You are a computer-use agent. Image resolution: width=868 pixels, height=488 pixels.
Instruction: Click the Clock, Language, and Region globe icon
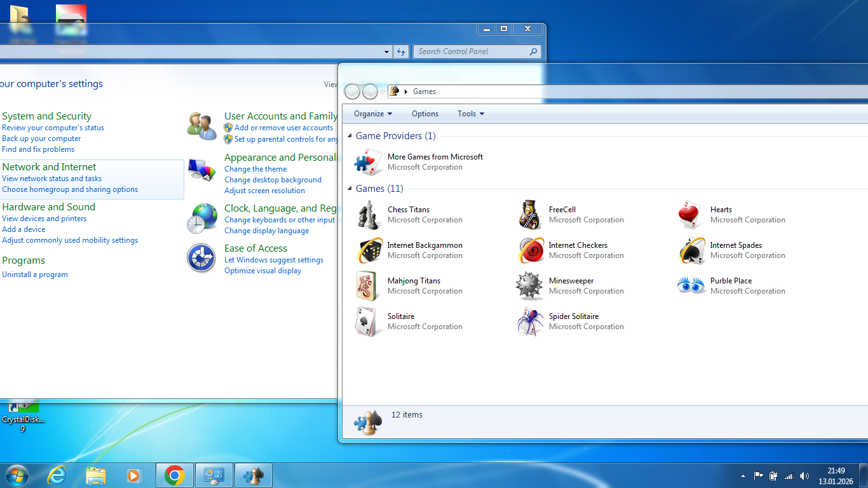pyautogui.click(x=202, y=218)
